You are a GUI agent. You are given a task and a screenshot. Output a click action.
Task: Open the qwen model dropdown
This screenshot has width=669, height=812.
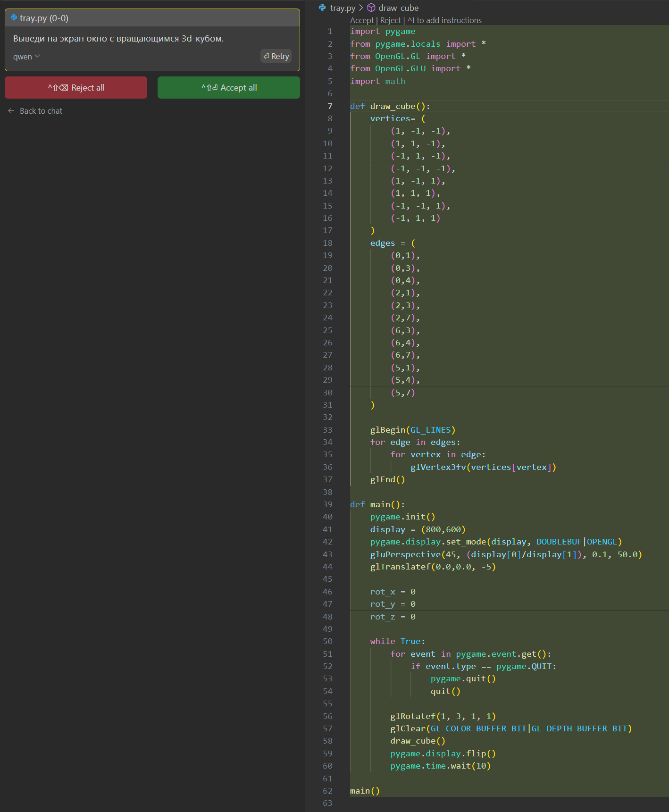[x=26, y=57]
